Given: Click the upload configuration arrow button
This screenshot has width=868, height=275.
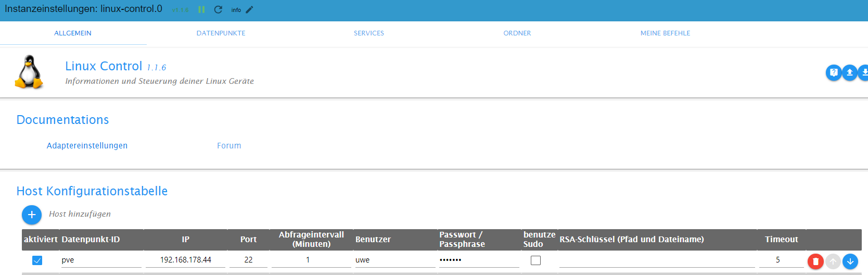Looking at the screenshot, I should pos(850,72).
